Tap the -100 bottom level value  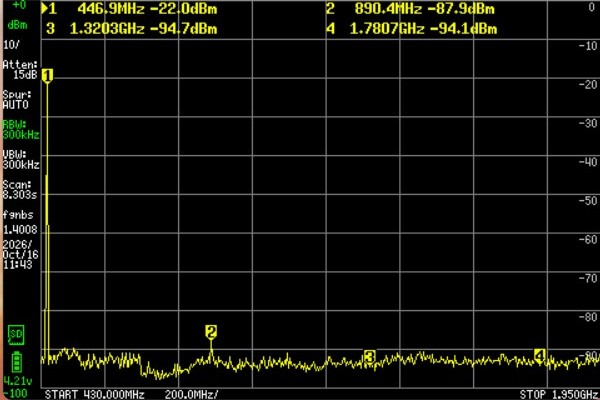click(x=15, y=393)
